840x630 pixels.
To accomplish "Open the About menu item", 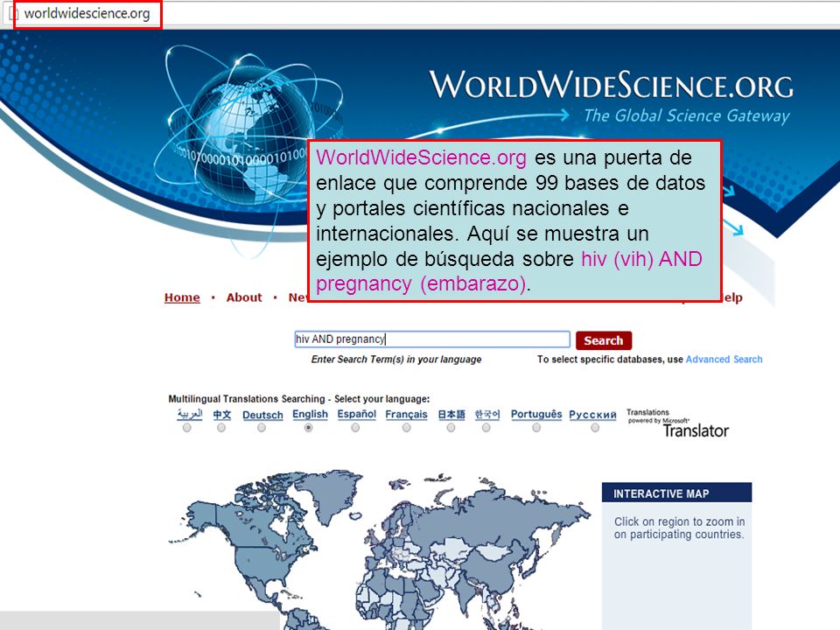I will [x=244, y=297].
